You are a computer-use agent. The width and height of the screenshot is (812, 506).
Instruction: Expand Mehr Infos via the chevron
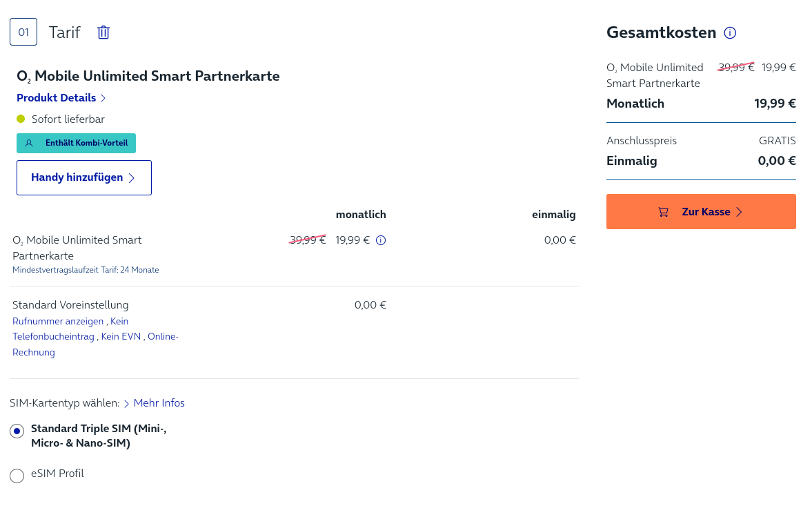click(126, 403)
